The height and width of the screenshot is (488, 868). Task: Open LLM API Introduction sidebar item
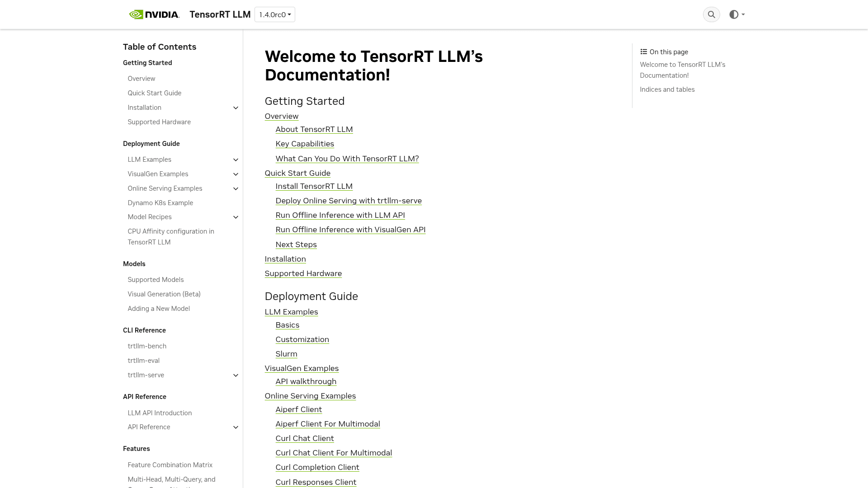[x=160, y=413]
